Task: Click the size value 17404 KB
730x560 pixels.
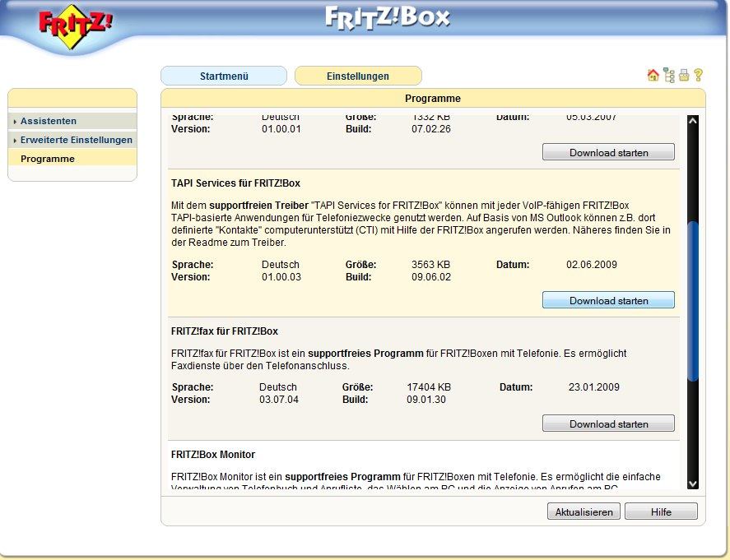Action: pyautogui.click(x=429, y=387)
